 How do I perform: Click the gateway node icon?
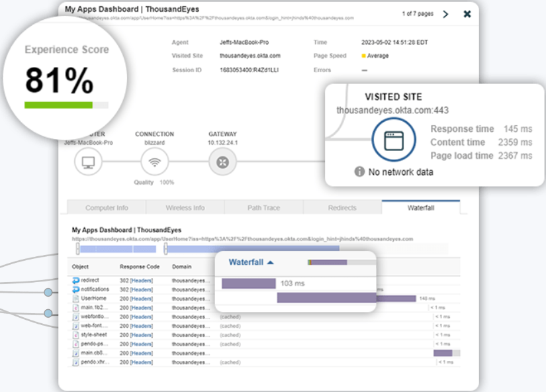pyautogui.click(x=222, y=162)
